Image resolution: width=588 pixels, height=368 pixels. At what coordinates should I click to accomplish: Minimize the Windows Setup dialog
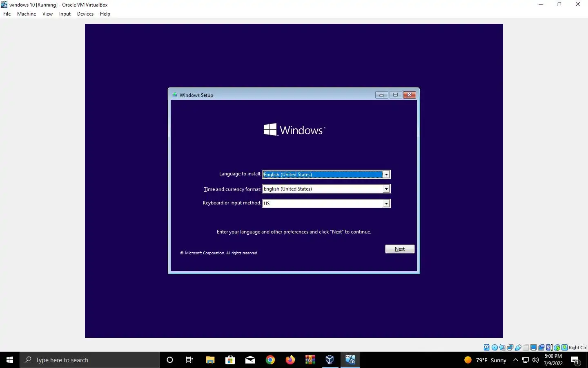pyautogui.click(x=381, y=95)
